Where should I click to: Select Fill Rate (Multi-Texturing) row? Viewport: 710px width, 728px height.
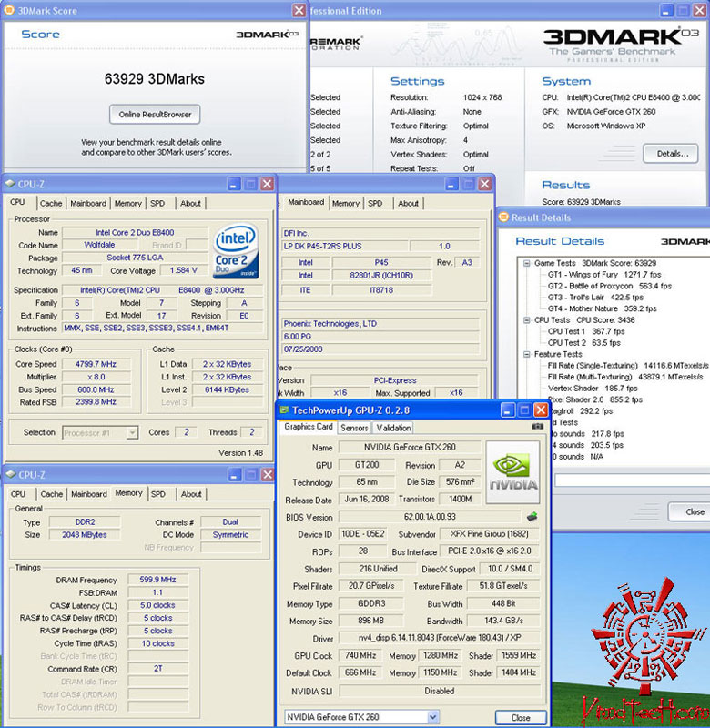pyautogui.click(x=625, y=377)
